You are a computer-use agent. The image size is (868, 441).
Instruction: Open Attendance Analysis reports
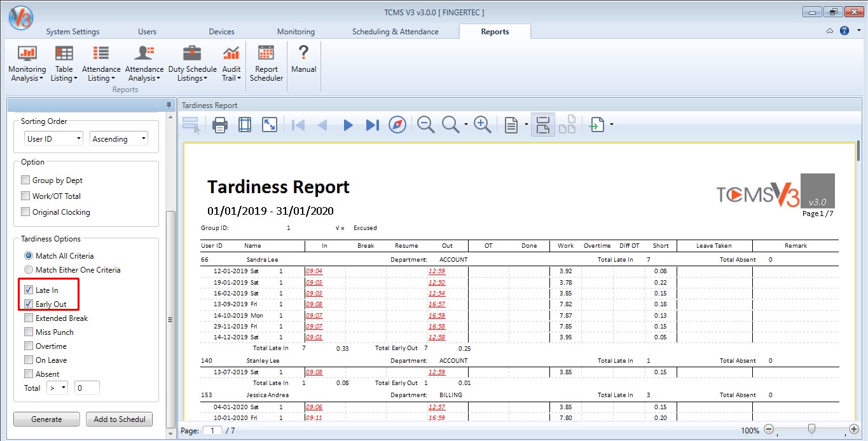144,64
